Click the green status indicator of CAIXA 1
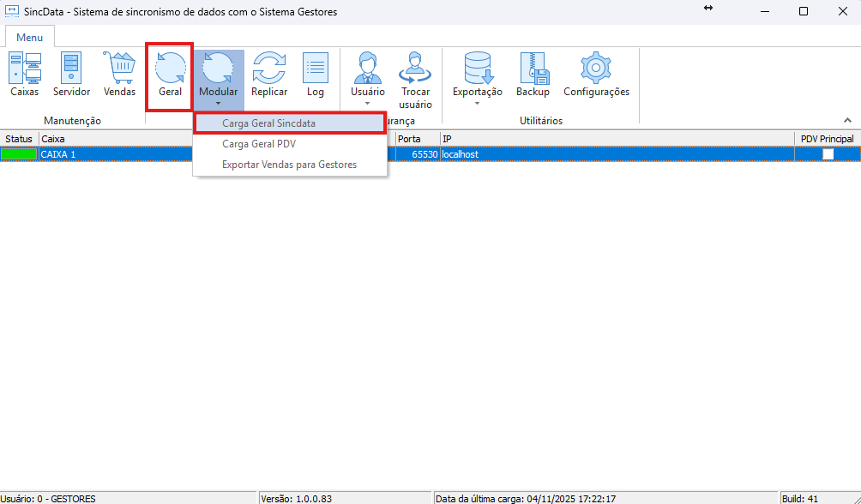 (19, 154)
